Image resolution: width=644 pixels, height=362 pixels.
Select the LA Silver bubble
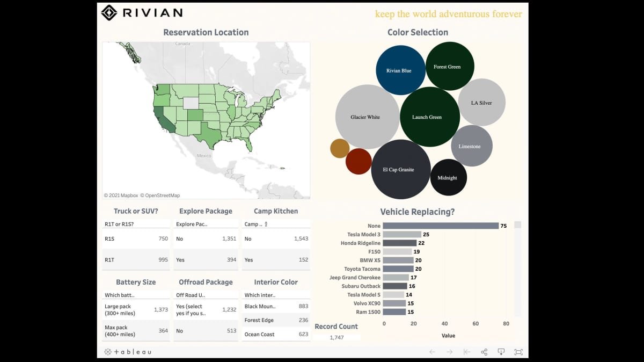[x=481, y=103]
